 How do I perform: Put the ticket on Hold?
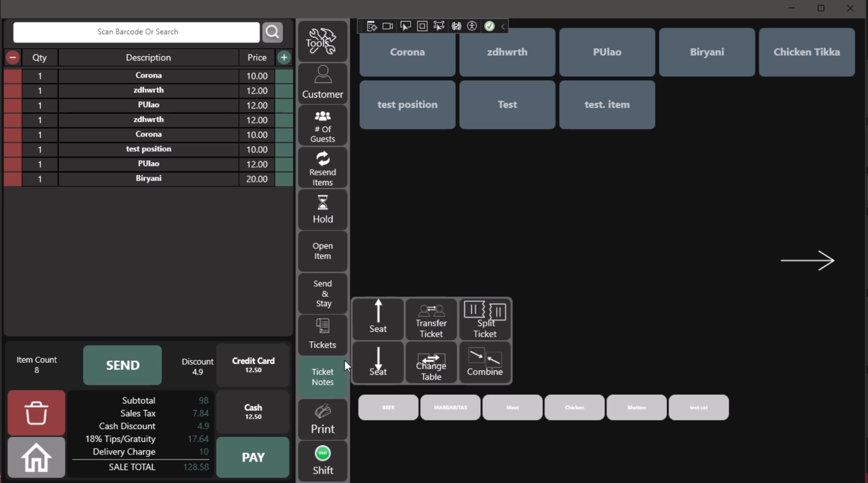tap(322, 209)
